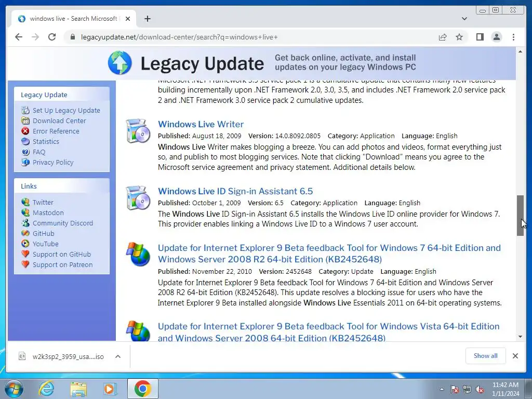
Task: Click Show all downloads button
Action: pos(486,355)
